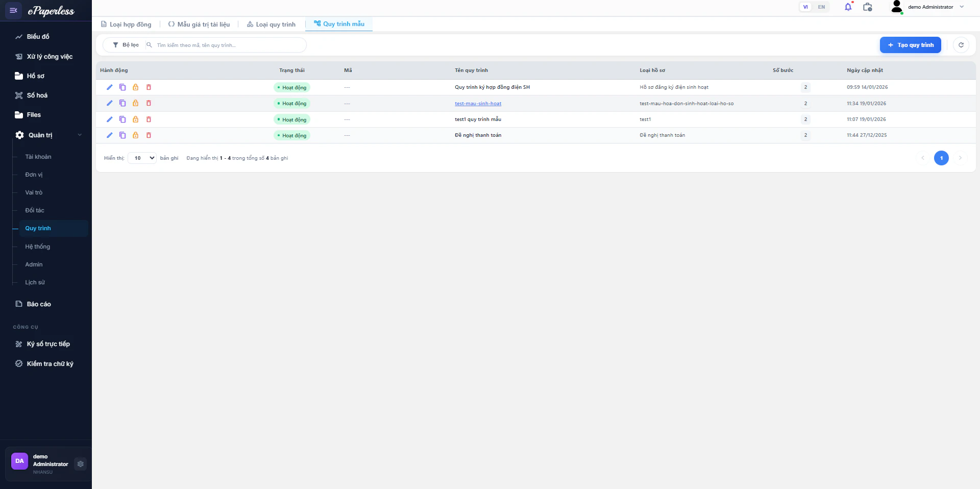Copy the Quy trình ký hợp đồng điện SH row
This screenshot has width=980, height=489.
122,87
